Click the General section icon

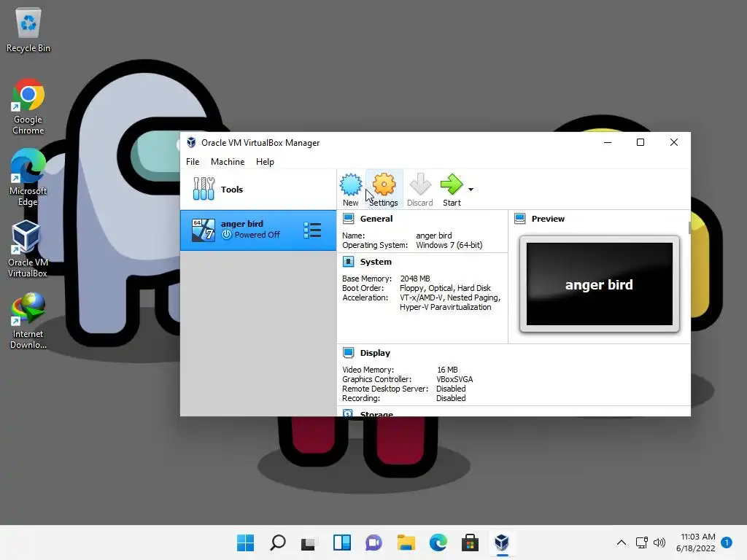348,219
